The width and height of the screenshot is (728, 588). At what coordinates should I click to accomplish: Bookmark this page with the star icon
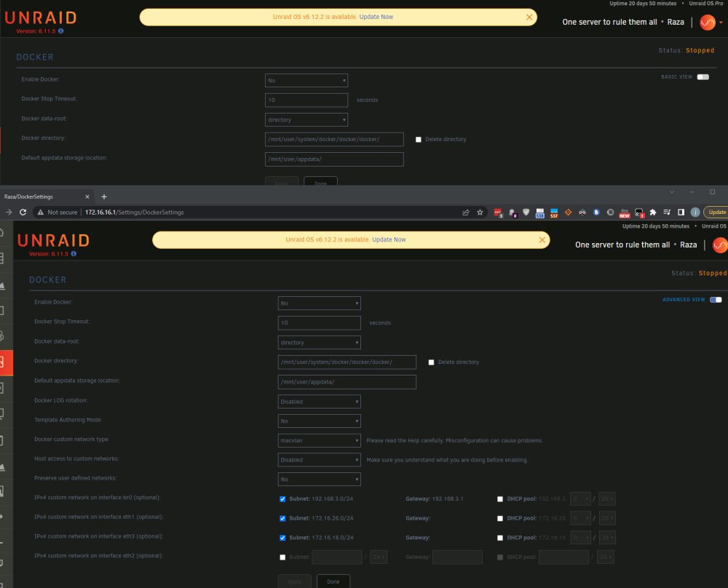coord(480,212)
